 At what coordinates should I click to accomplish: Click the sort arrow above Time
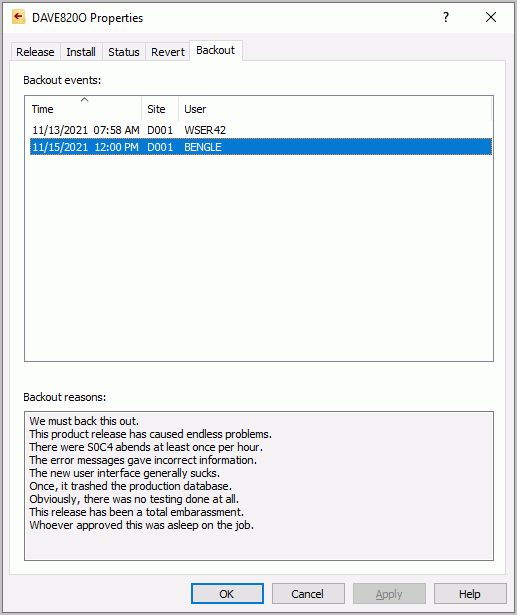click(84, 100)
